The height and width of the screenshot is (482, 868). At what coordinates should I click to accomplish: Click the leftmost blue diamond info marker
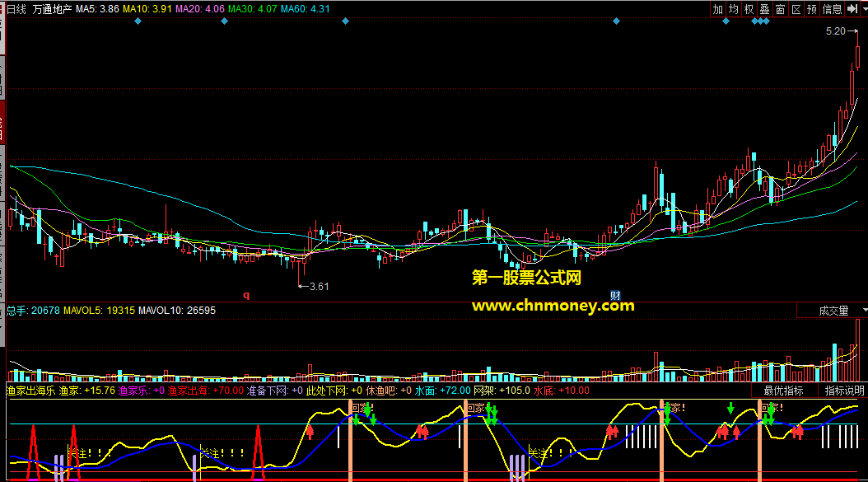(138, 21)
